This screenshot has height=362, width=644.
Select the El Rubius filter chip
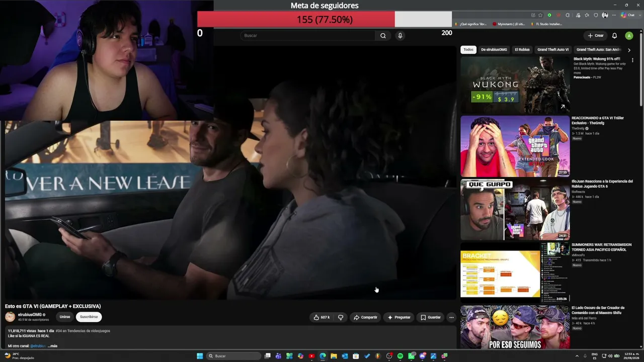(x=522, y=50)
